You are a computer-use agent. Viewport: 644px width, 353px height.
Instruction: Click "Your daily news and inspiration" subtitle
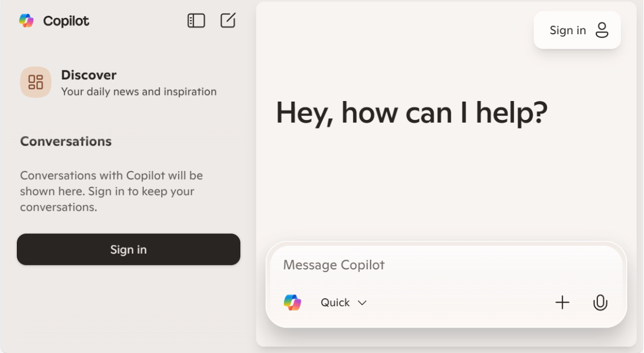139,92
